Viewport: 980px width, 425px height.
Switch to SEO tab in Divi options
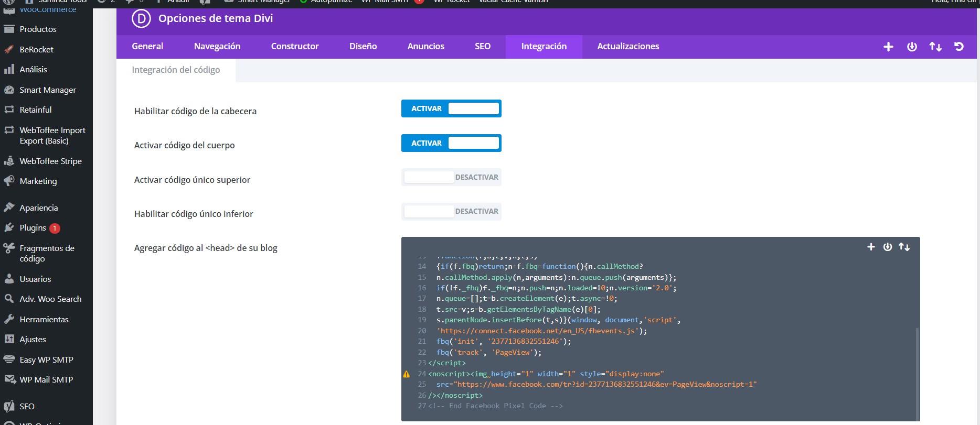pos(483,47)
